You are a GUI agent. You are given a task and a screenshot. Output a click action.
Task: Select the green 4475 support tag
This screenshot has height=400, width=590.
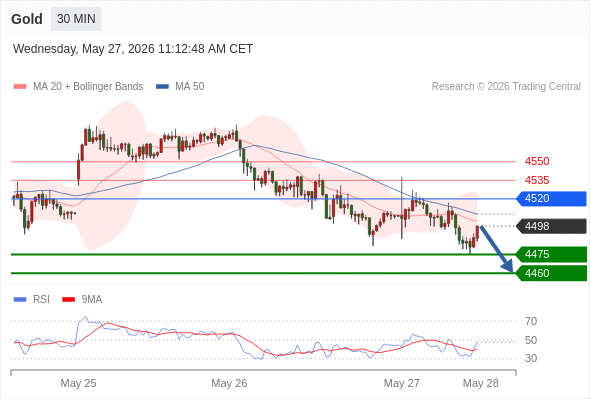[551, 254]
